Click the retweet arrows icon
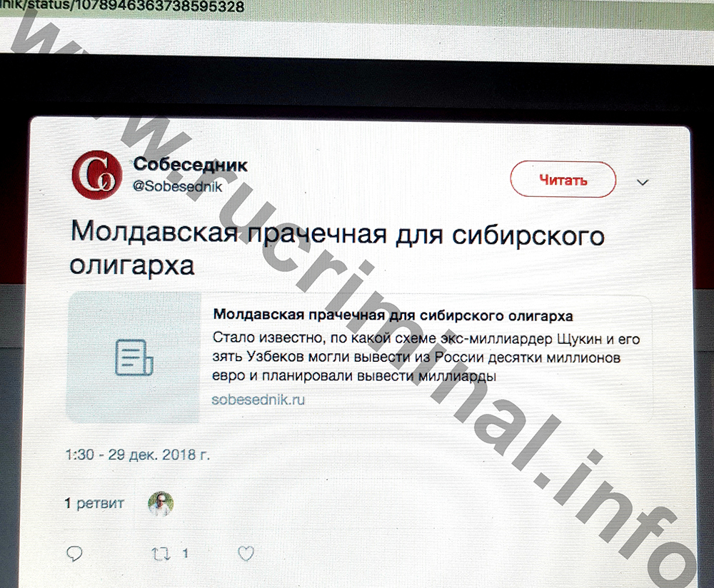Screen dimensions: 714x588 pyautogui.click(x=160, y=554)
